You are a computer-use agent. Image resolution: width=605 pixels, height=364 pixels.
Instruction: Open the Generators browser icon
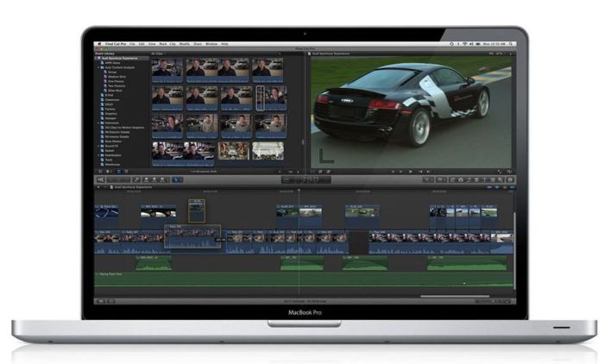(493, 179)
